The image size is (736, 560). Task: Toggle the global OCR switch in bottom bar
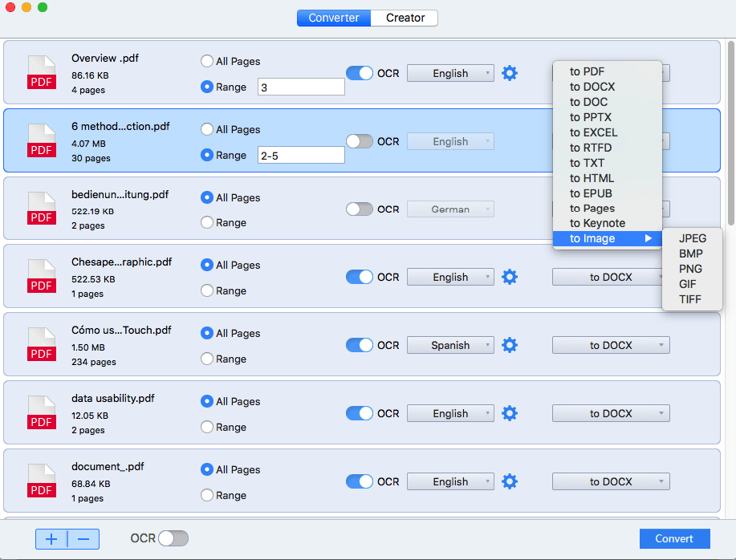(x=173, y=538)
